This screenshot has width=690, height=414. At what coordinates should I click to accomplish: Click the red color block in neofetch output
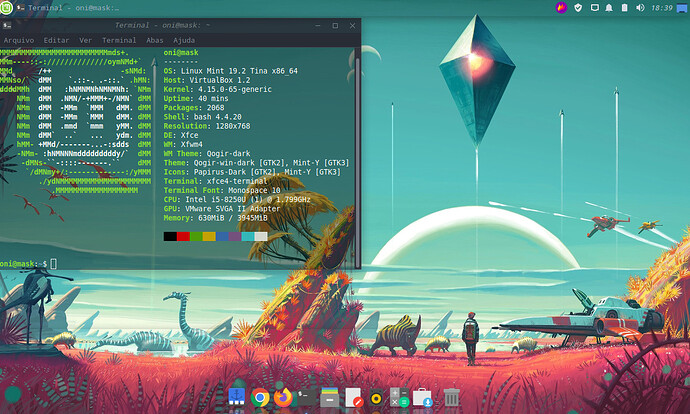tap(183, 236)
